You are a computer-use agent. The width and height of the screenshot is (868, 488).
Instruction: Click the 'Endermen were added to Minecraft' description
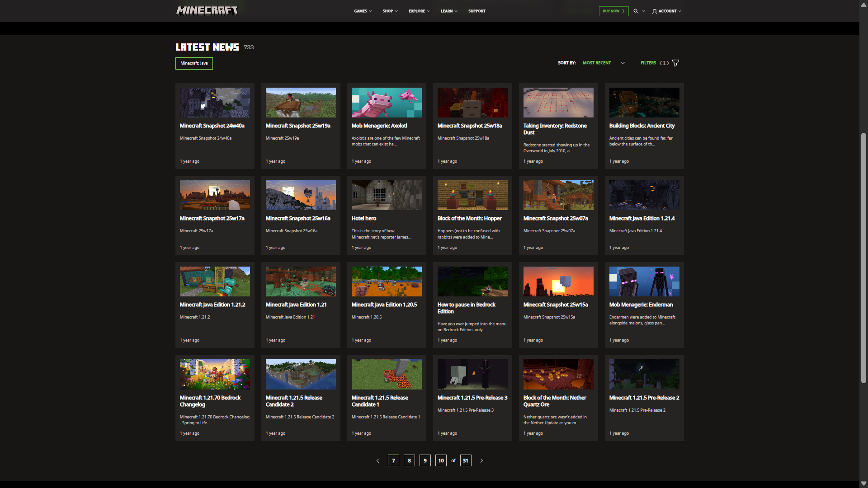642,320
